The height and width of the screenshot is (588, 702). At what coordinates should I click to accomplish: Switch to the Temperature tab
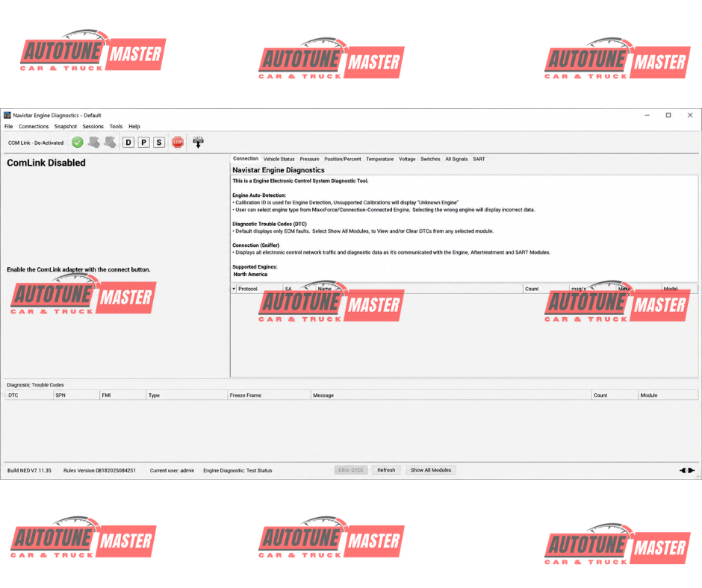tap(379, 159)
